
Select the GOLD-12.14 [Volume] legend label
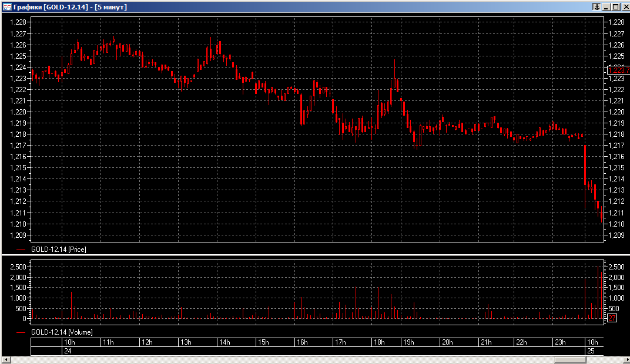tap(62, 332)
